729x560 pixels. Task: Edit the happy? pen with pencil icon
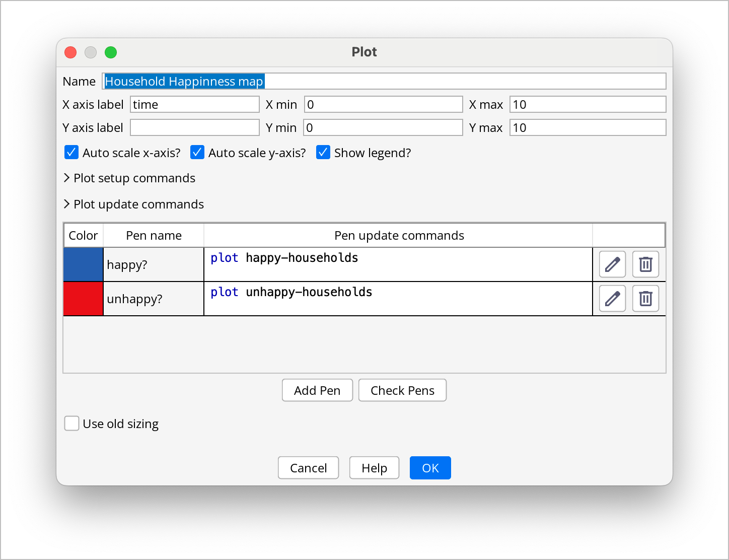612,264
